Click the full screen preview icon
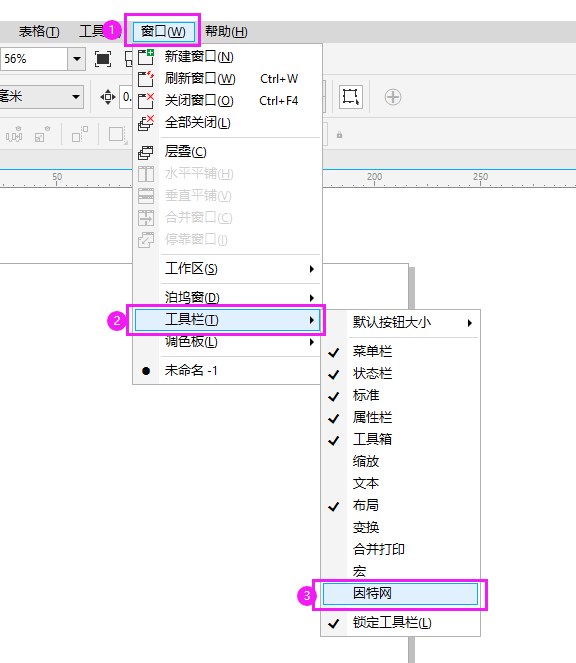 tap(103, 59)
